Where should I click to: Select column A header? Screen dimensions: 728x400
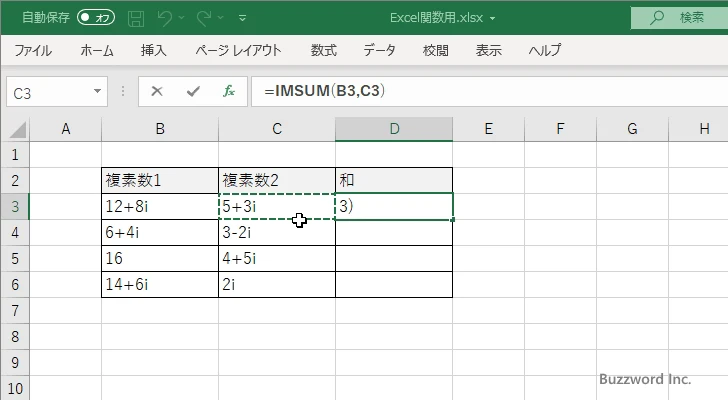pyautogui.click(x=65, y=129)
